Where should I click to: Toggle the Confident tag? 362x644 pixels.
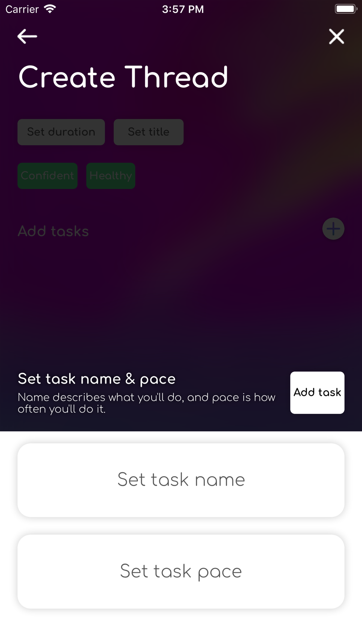click(x=47, y=176)
